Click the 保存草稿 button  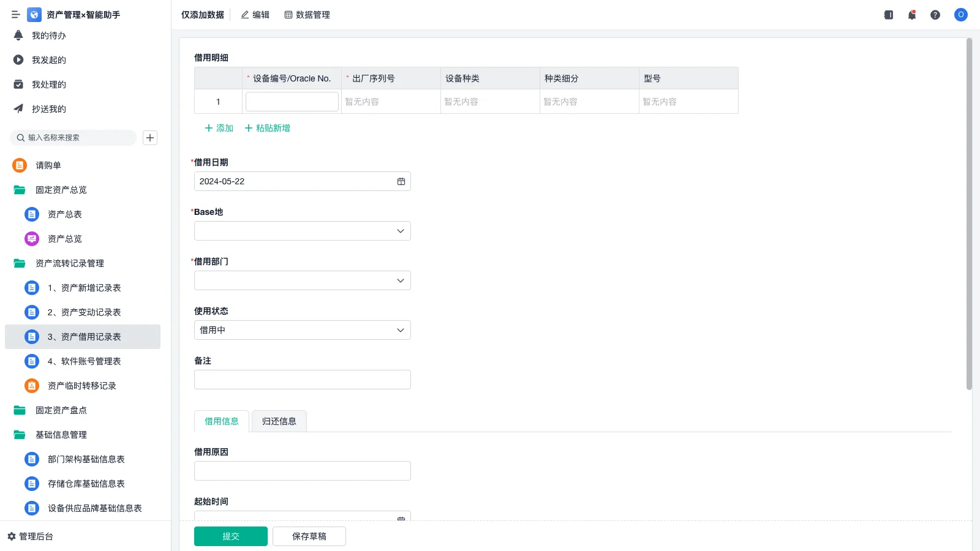tap(309, 536)
